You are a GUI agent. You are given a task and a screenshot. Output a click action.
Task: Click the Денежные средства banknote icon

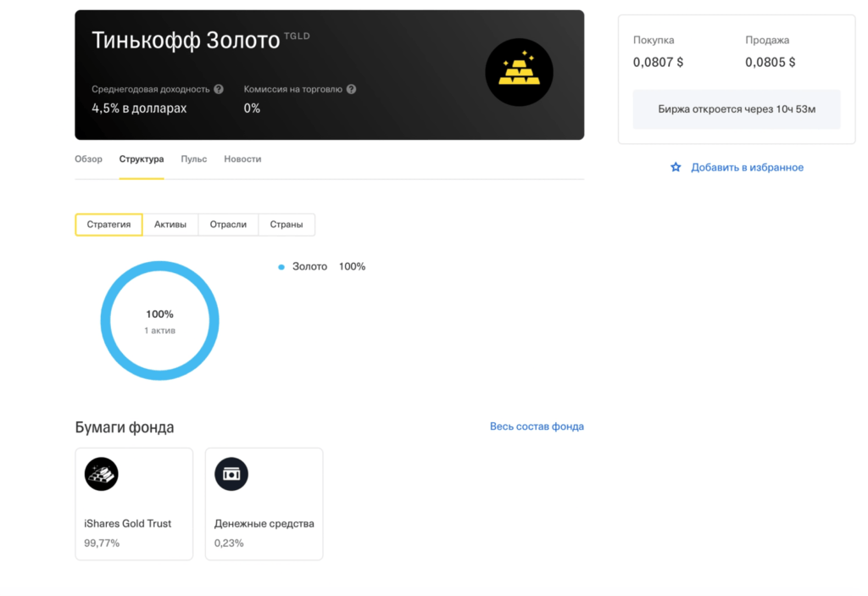pos(231,474)
